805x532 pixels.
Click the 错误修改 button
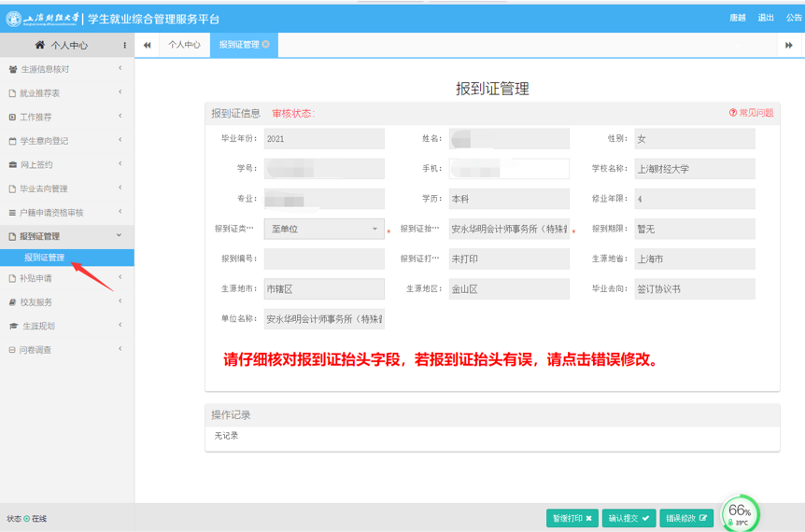pyautogui.click(x=686, y=518)
